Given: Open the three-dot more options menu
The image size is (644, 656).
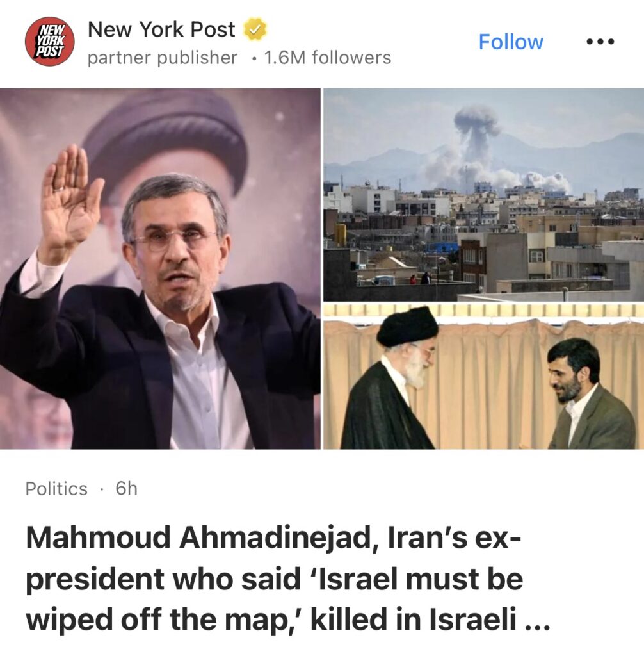Looking at the screenshot, I should (600, 42).
